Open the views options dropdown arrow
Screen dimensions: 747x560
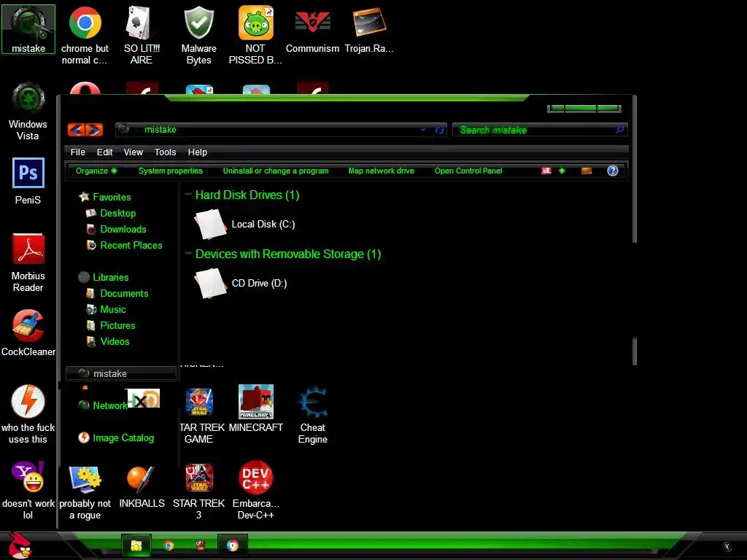click(x=562, y=171)
